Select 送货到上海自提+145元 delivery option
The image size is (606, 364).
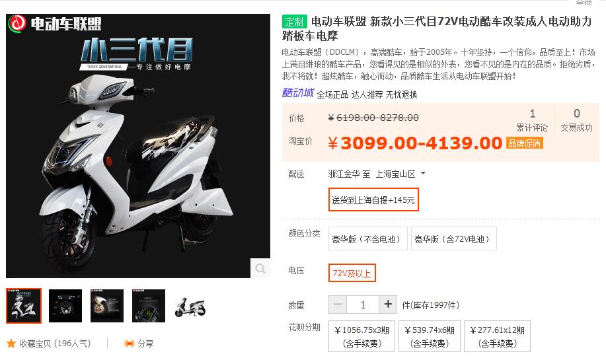(x=373, y=200)
